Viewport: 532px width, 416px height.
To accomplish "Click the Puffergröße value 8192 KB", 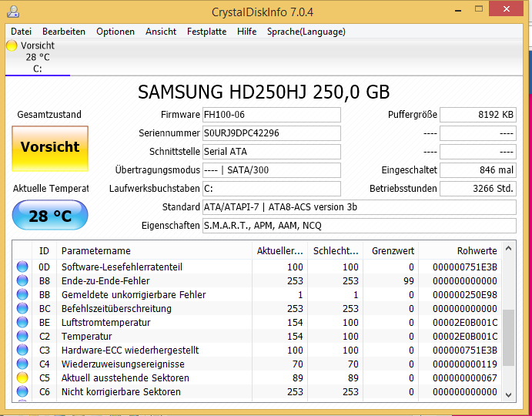I will click(x=478, y=115).
